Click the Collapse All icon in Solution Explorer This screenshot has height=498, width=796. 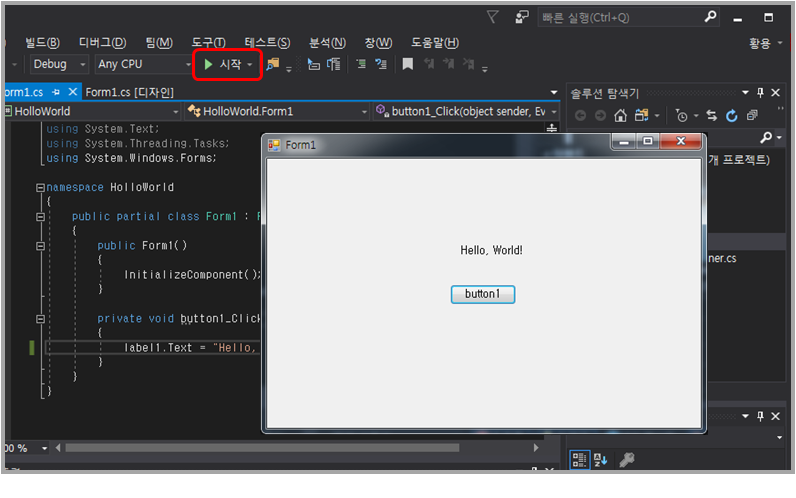click(752, 116)
